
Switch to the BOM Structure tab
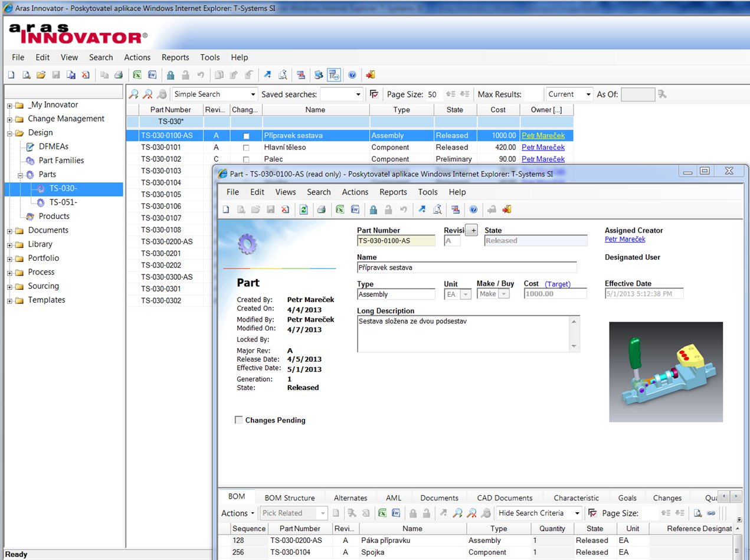290,498
